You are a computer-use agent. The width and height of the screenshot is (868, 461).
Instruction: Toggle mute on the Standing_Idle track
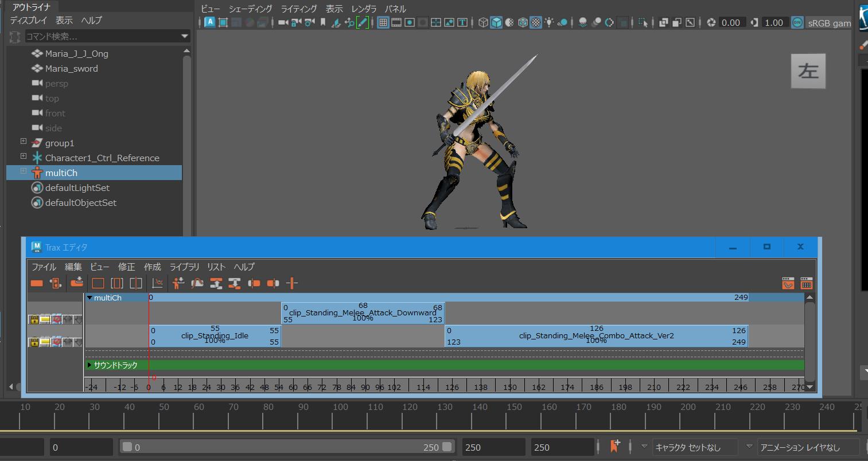click(56, 342)
